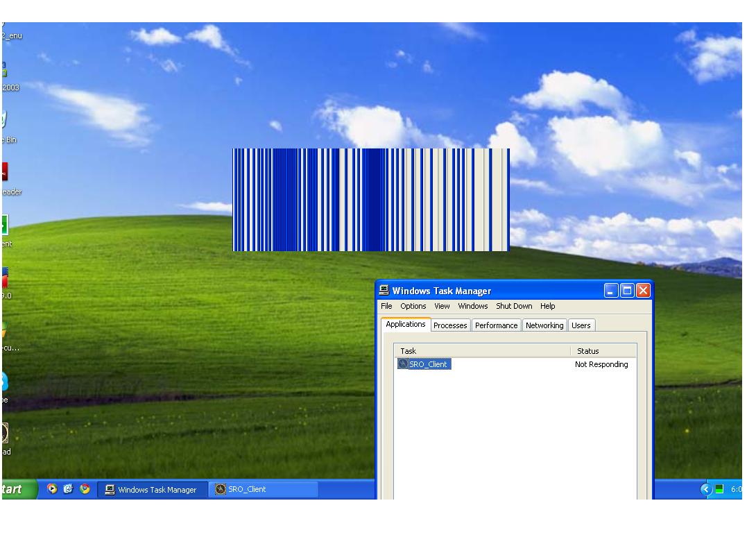
Task: Switch to the Networking tab
Action: [x=544, y=325]
